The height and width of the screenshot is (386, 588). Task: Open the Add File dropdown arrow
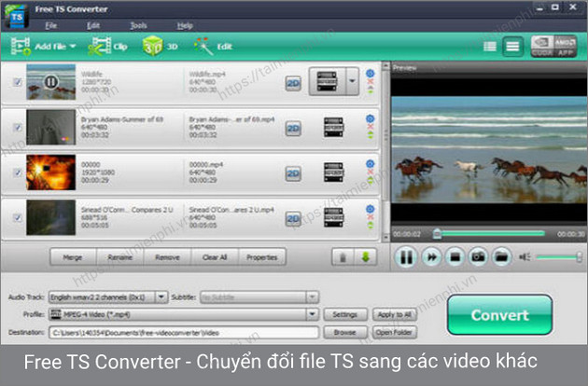(73, 46)
